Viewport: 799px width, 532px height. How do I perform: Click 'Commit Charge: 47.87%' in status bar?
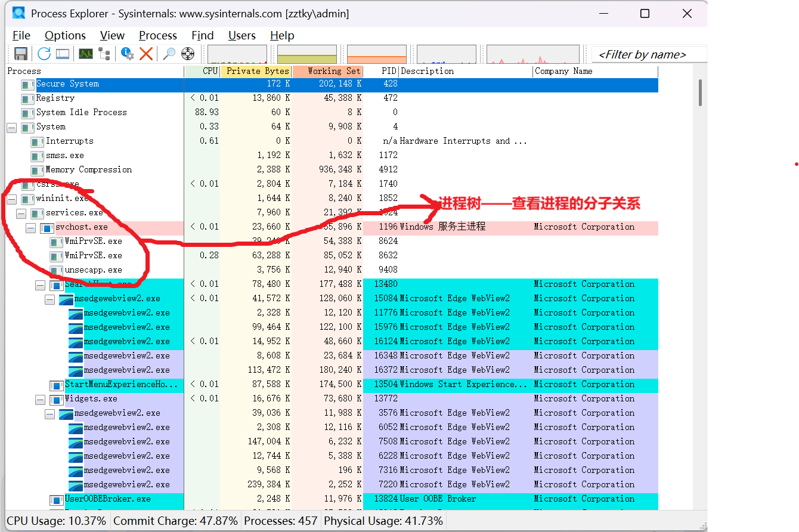(x=175, y=521)
